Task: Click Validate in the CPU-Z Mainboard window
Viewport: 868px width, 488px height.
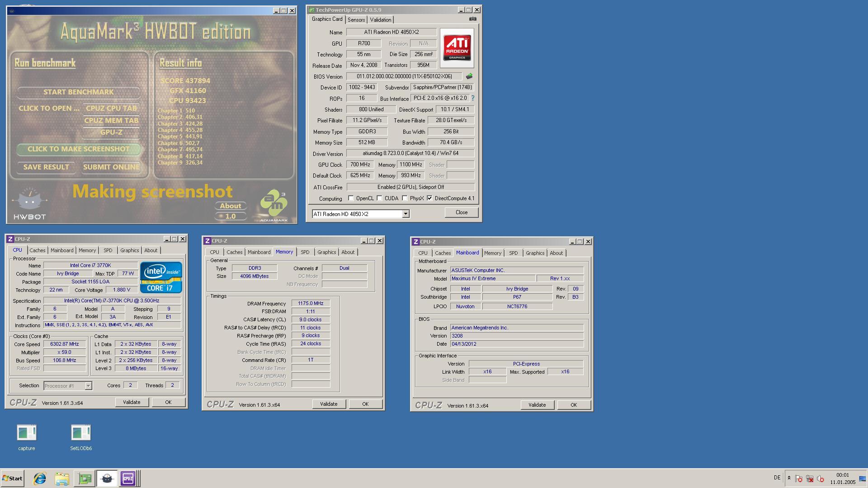Action: pyautogui.click(x=537, y=405)
